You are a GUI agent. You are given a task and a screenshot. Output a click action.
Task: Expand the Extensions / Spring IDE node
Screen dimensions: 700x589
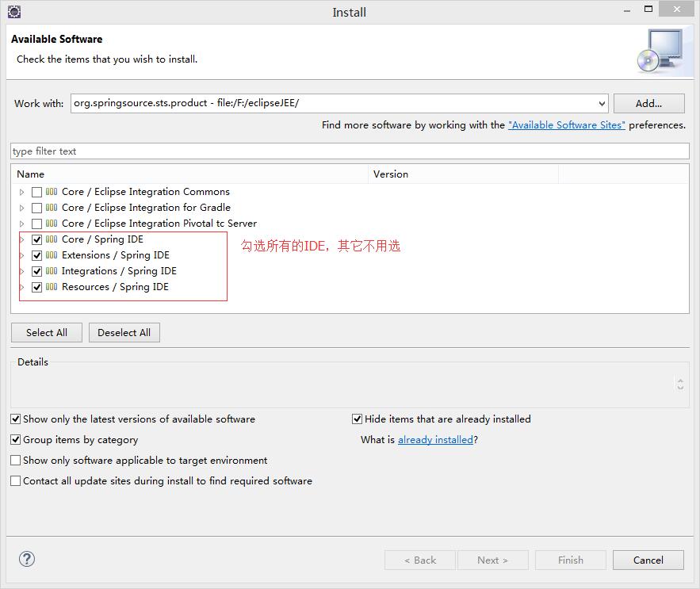pos(21,255)
